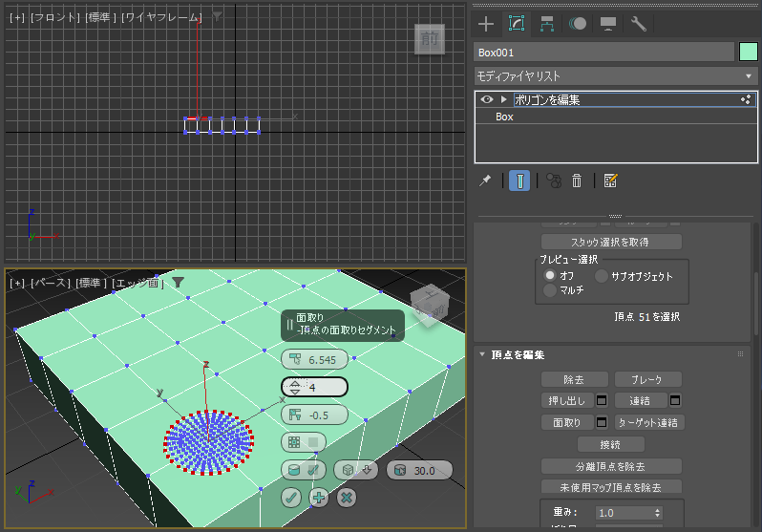762x532 pixels.
Task: Open the [エッジ面] shading menu
Action: 138,283
